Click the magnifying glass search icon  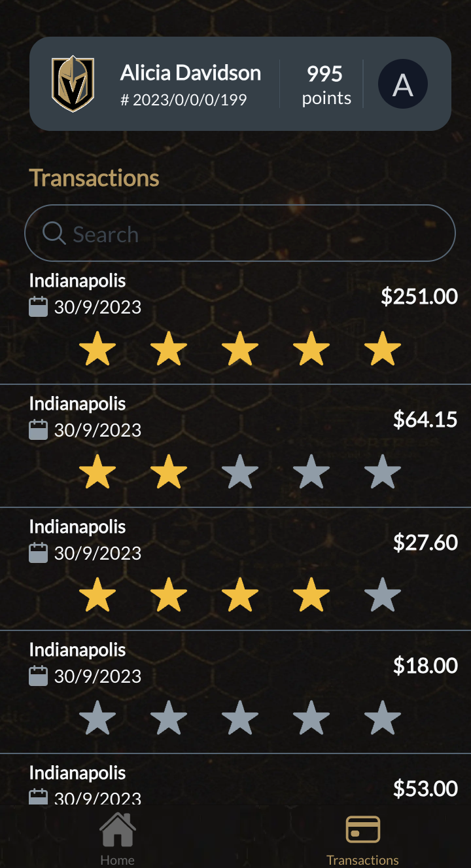click(x=54, y=233)
